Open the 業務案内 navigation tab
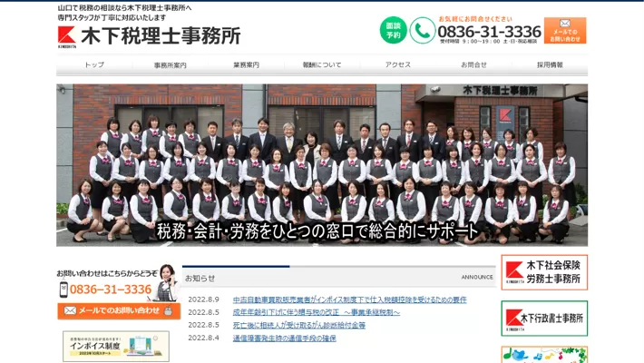The image size is (644, 363). [246, 65]
